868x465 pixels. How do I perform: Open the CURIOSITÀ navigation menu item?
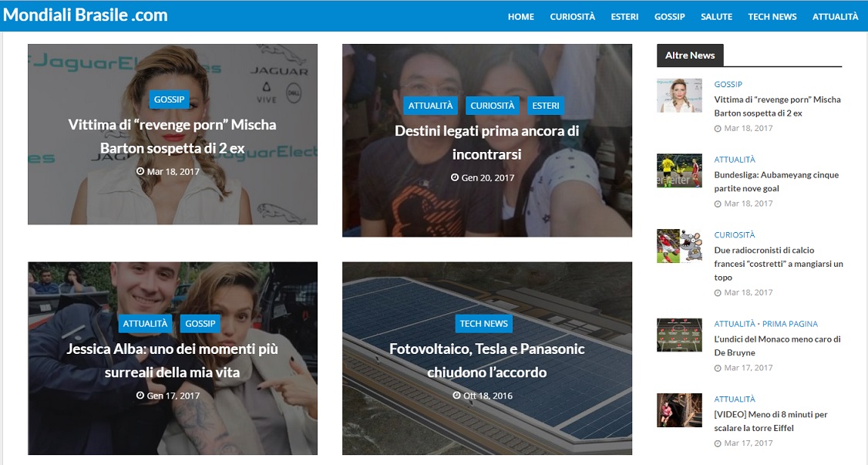pos(573,17)
